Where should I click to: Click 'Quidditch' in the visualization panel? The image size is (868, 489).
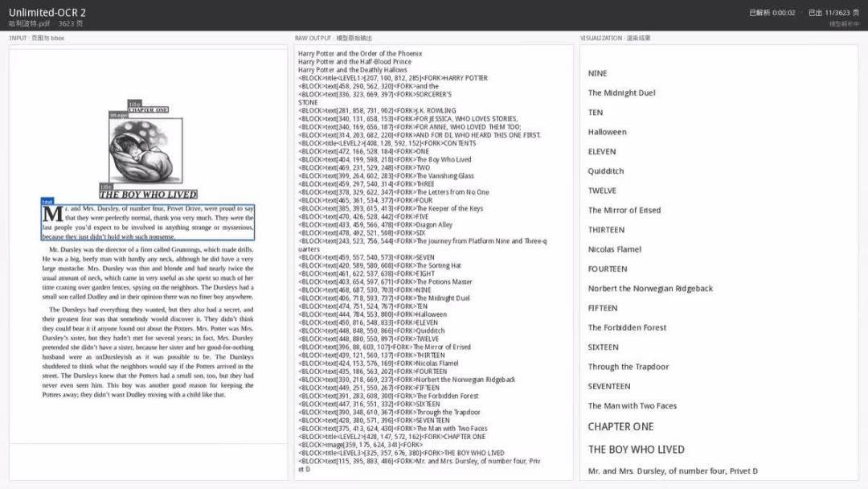click(606, 171)
